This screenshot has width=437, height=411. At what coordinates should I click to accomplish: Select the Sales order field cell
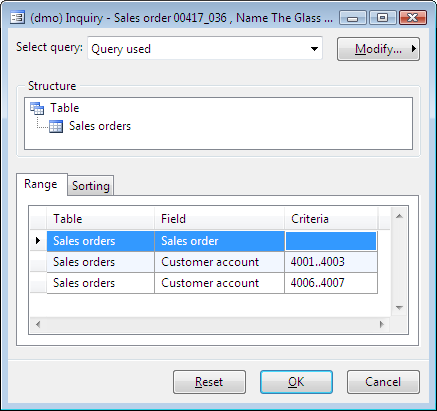click(x=219, y=241)
